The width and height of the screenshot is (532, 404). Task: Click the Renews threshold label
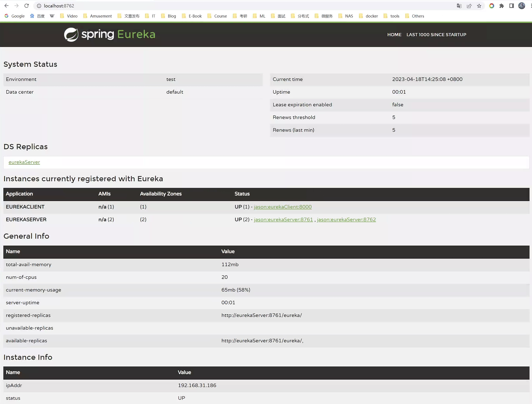coord(294,117)
